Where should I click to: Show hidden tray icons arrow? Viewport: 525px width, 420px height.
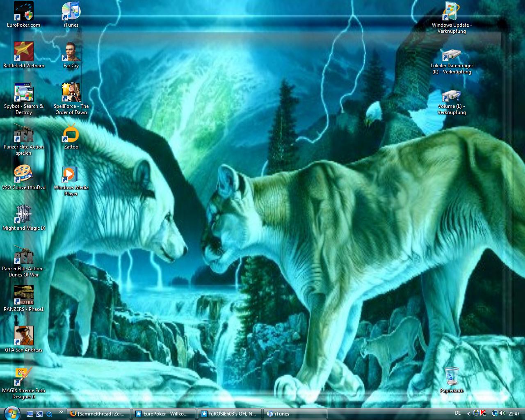[x=468, y=414]
